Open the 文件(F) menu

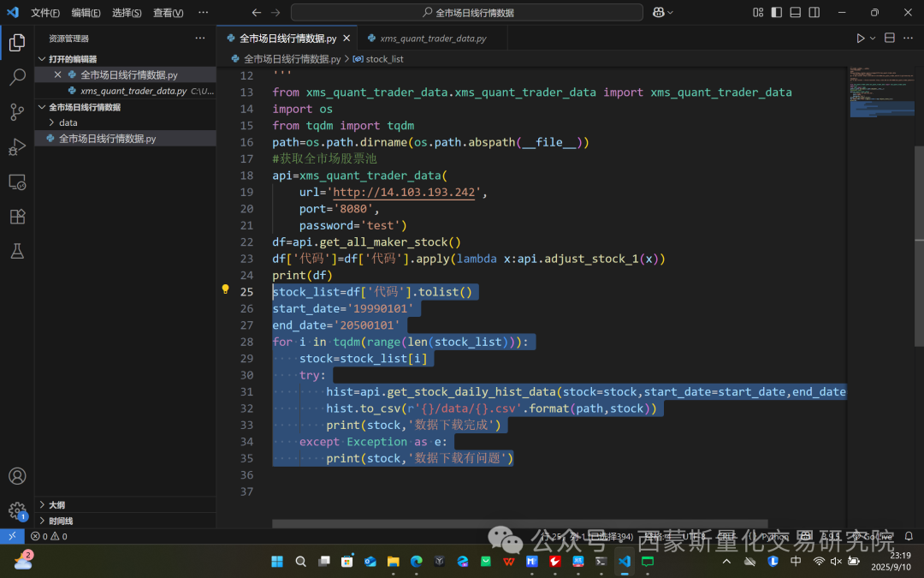45,12
